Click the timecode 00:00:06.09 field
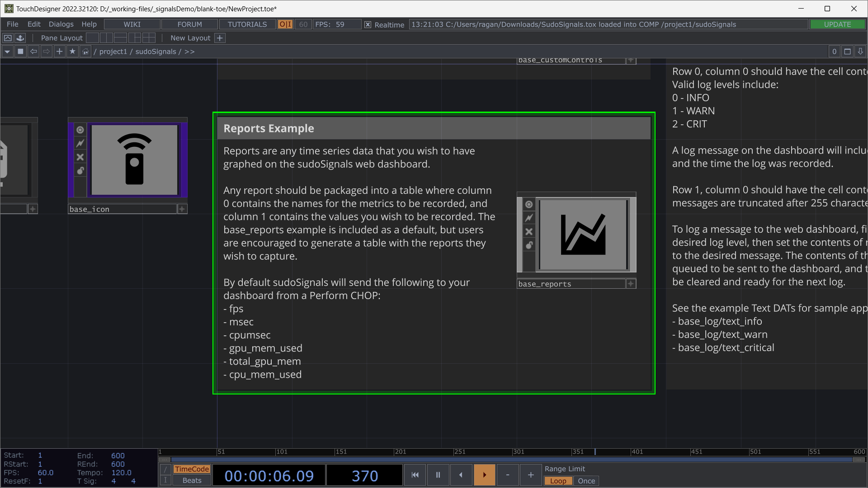Screen dimensions: 868x488 pyautogui.click(x=269, y=476)
